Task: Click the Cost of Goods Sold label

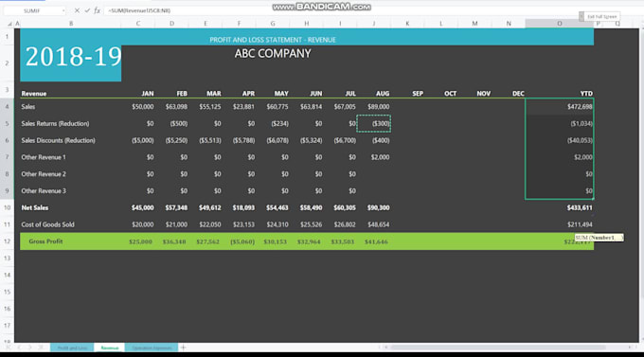Action: pos(47,224)
